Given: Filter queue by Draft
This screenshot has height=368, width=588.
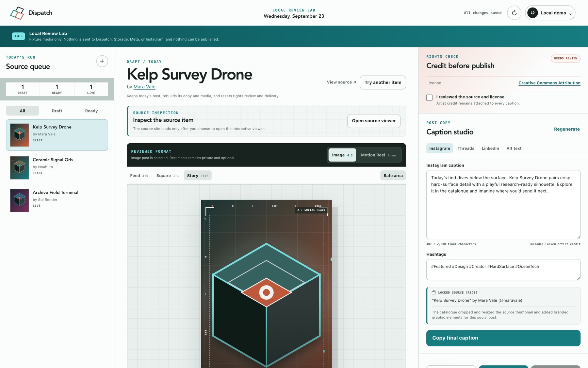Looking at the screenshot, I should (x=57, y=111).
